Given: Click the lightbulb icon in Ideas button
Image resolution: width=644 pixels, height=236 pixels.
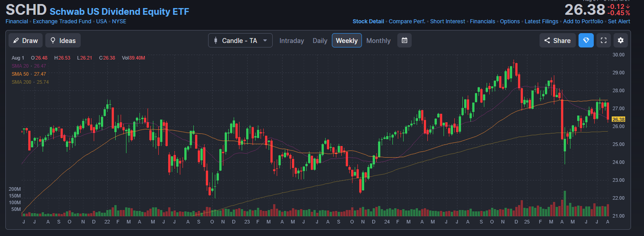Looking at the screenshot, I should (x=53, y=40).
